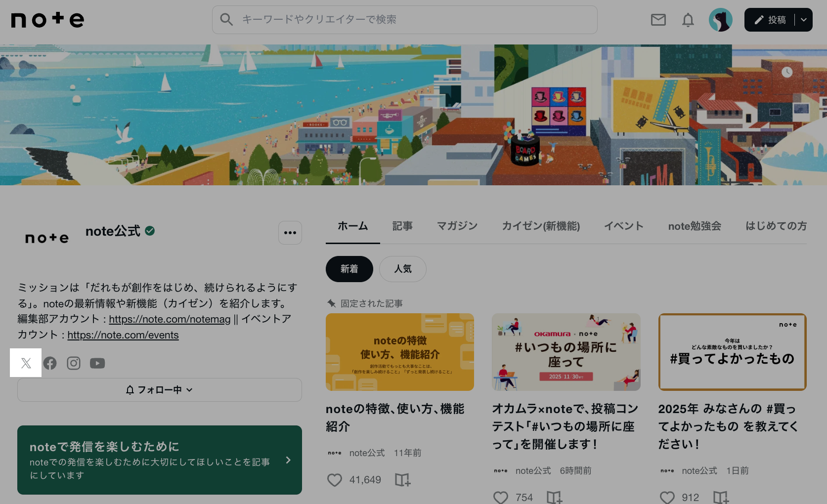The image size is (827, 504).
Task: Click the Facebook icon in the profile
Action: (x=49, y=363)
